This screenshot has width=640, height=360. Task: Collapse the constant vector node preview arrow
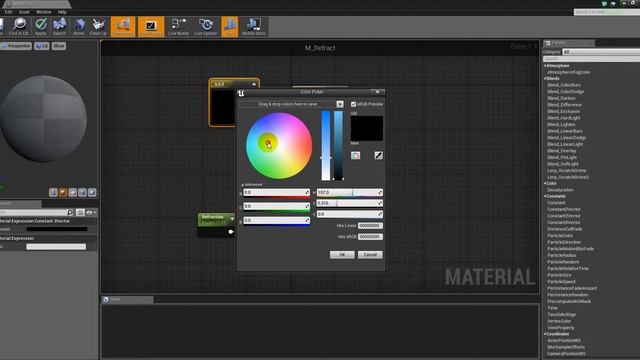(x=254, y=84)
